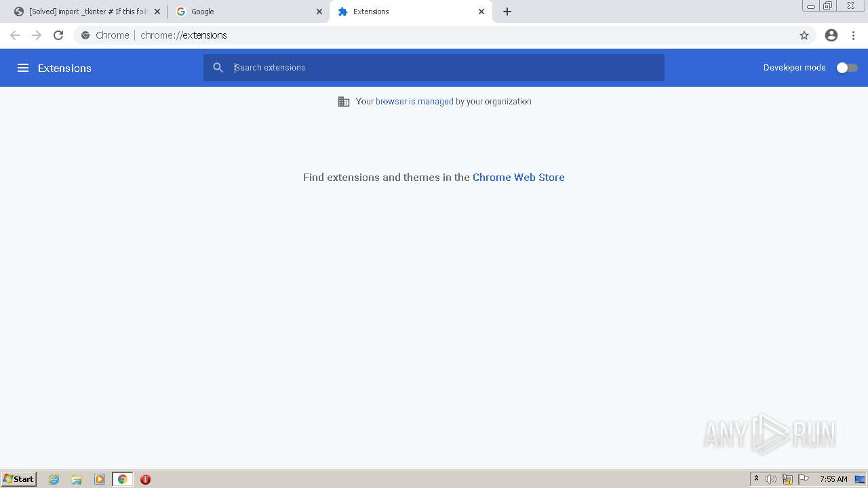Screen dimensions: 868x488
Task: Close the Google tab
Action: pyautogui.click(x=319, y=12)
